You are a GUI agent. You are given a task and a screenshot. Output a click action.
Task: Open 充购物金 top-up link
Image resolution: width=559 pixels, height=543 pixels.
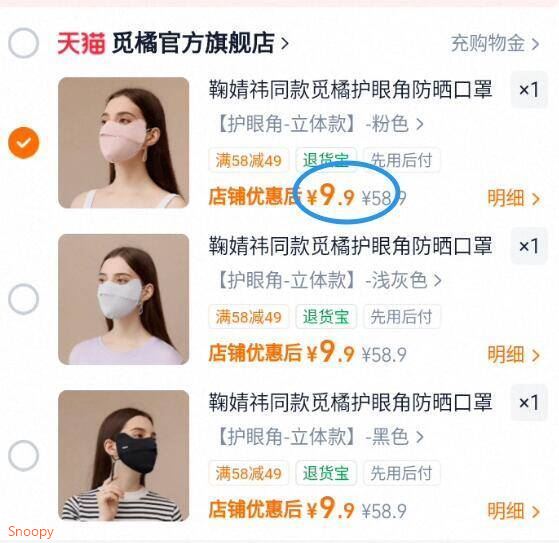tap(495, 43)
